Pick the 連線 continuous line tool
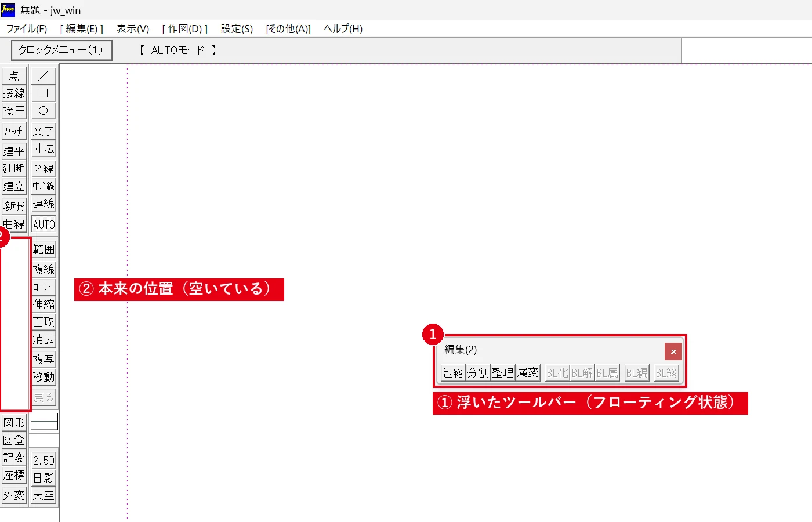 pos(43,204)
